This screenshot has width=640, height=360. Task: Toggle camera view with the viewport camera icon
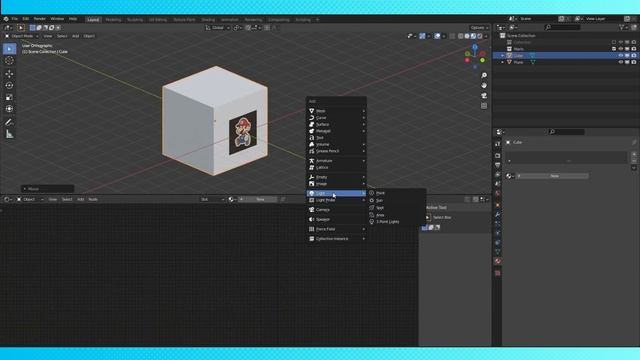[484, 96]
